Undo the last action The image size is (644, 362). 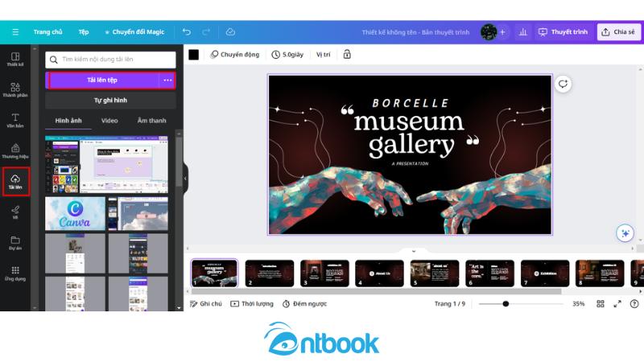[x=187, y=32]
